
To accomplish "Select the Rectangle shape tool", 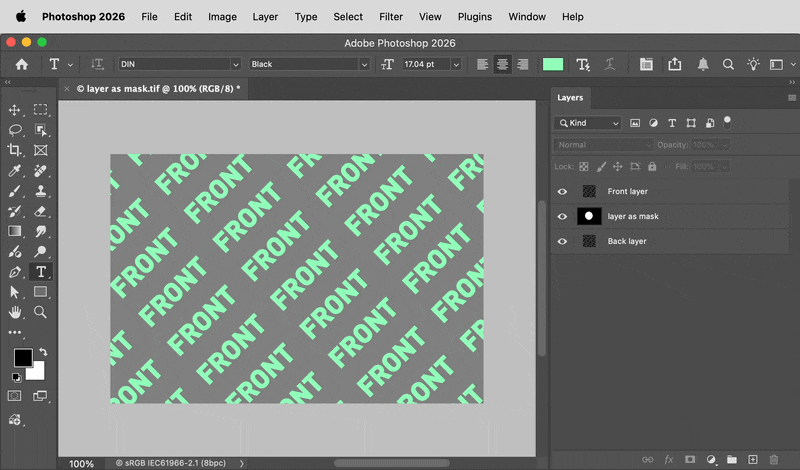I will [x=40, y=292].
